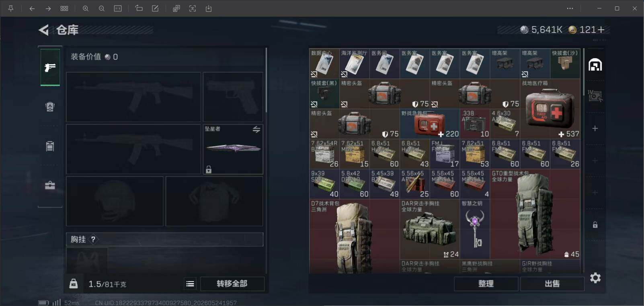The image size is (644, 306).
Task: Select the 快拔套(黑) holster item
Action: click(324, 94)
